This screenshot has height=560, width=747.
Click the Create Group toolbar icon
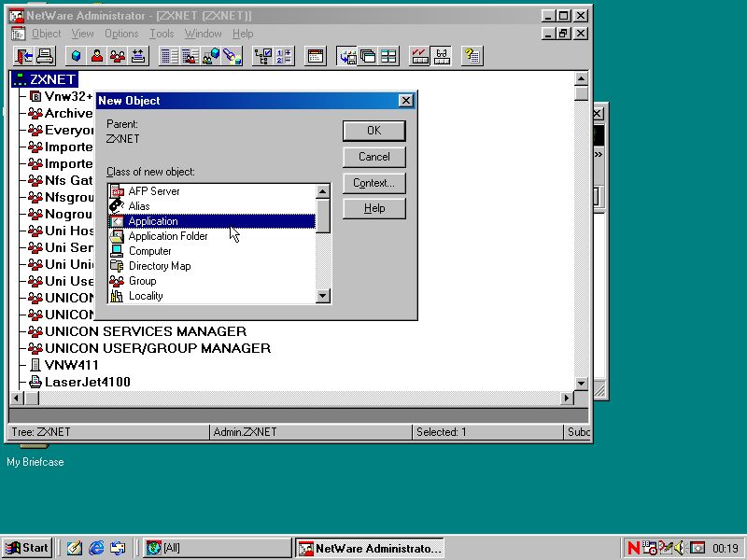(x=118, y=56)
